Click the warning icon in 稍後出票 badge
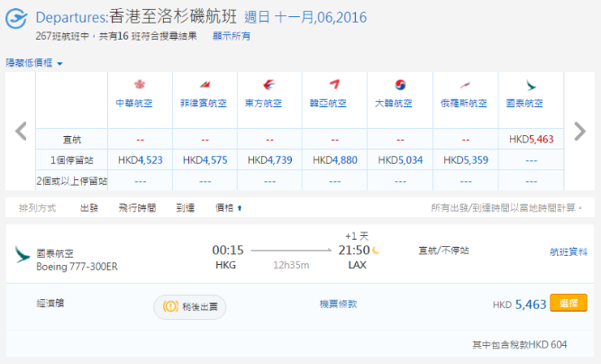The image size is (601, 364). (x=170, y=306)
